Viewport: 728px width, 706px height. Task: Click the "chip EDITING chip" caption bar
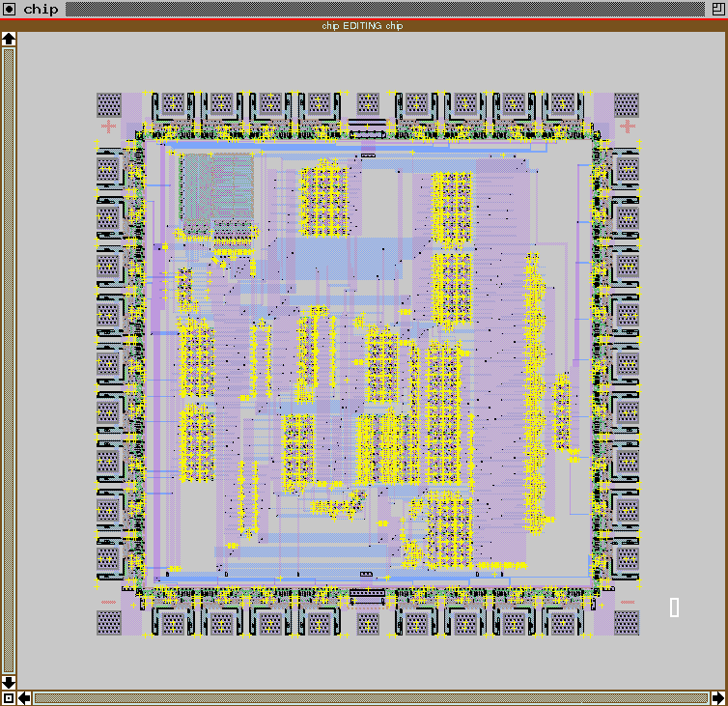pyautogui.click(x=363, y=26)
